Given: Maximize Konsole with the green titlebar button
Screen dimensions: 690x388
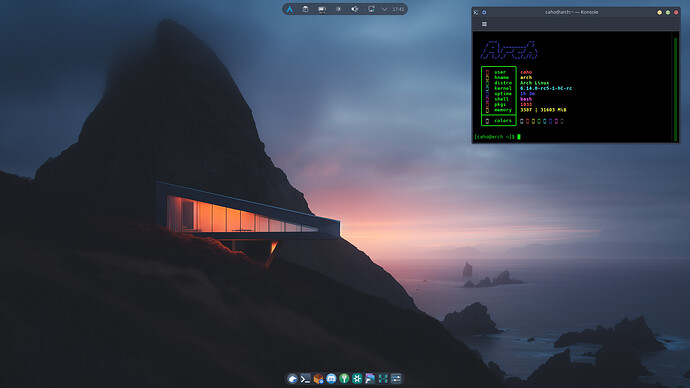Looking at the screenshot, I should coord(668,12).
